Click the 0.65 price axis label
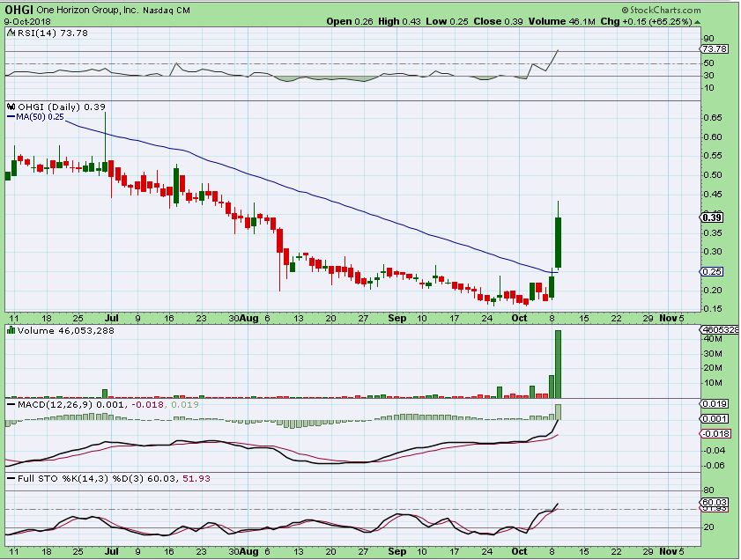Image resolution: width=741 pixels, height=560 pixels. 712,118
